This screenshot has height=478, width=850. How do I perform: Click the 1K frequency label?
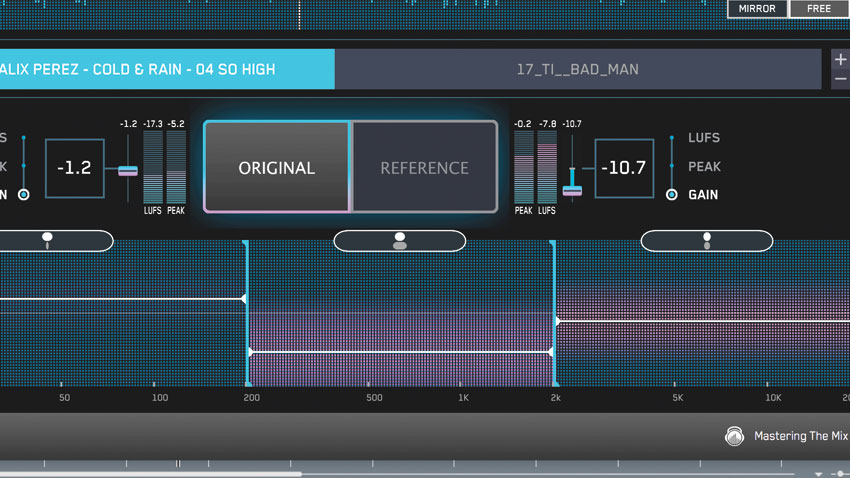463,398
